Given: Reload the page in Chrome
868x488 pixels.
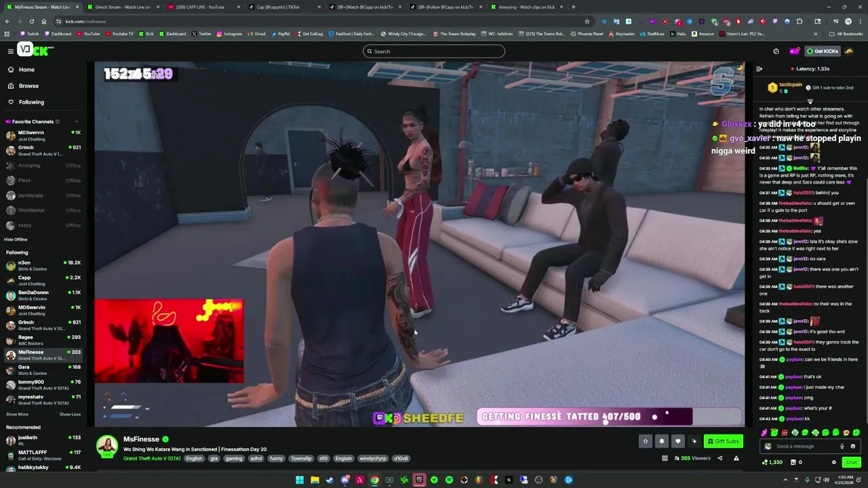Looking at the screenshot, I should (x=31, y=21).
